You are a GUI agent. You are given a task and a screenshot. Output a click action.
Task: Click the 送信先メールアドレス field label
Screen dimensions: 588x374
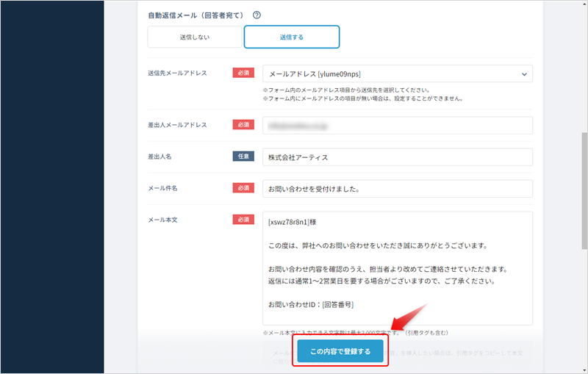point(177,73)
